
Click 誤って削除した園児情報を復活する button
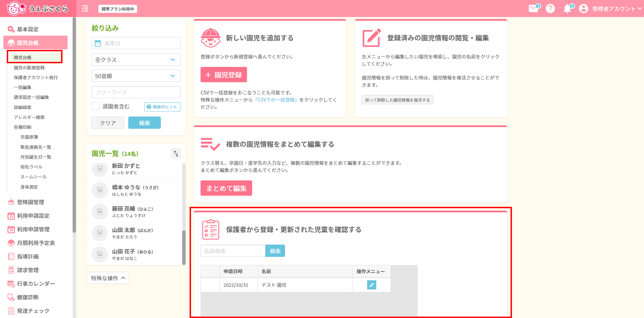[x=397, y=100]
